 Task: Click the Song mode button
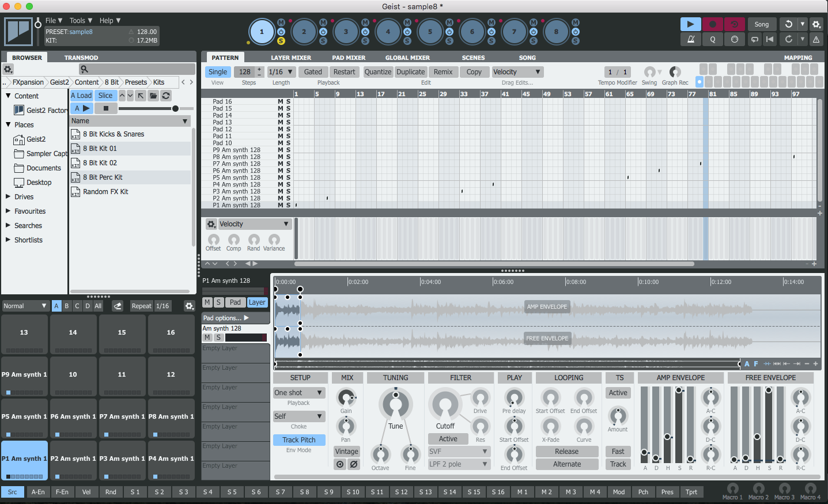click(x=762, y=24)
